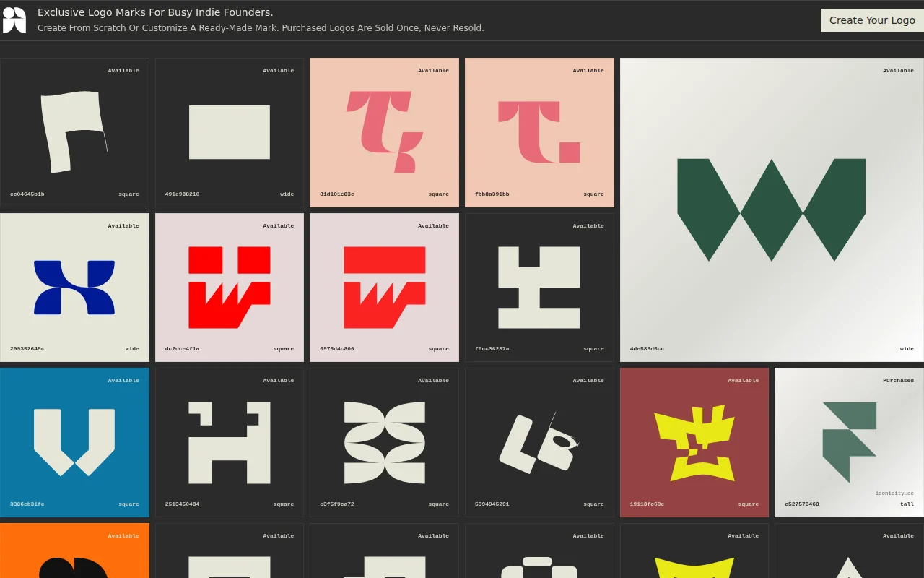The height and width of the screenshot is (578, 924).
Task: Select the blue X-shaped logo mark
Action: pos(74,288)
